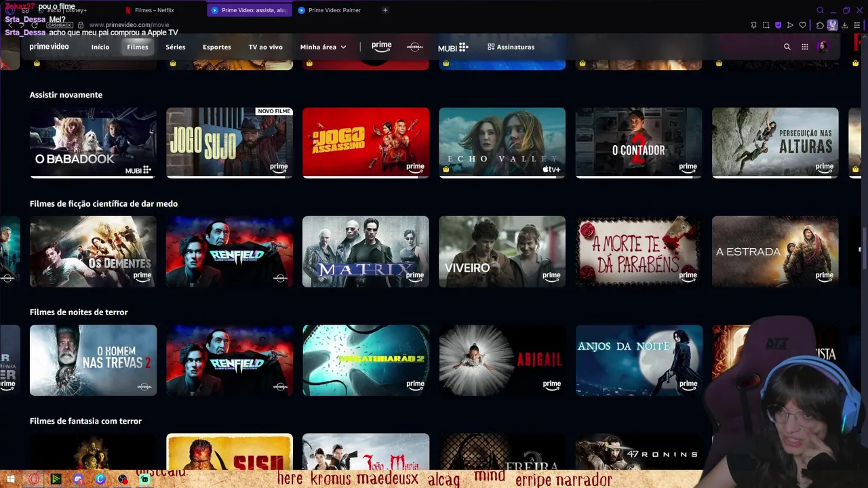The image size is (868, 488).
Task: Open the Matrix movie thumbnail
Action: pyautogui.click(x=366, y=251)
